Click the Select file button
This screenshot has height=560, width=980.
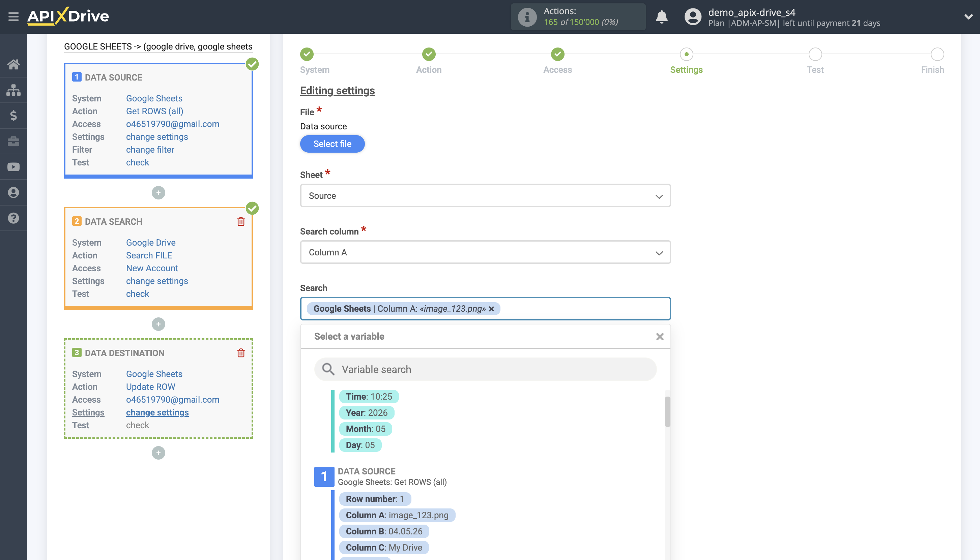click(332, 144)
